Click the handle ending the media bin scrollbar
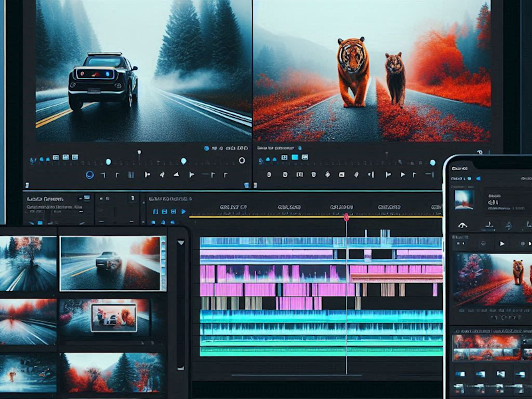 pyautogui.click(x=181, y=368)
